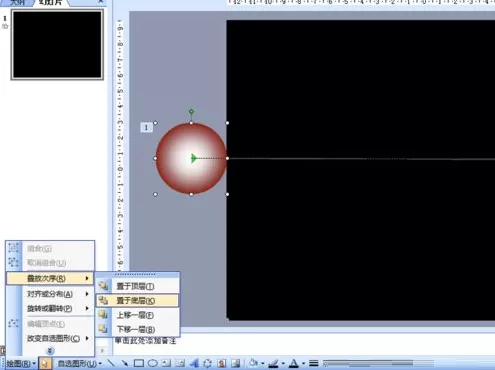Switch to the 幻灯片 slides tab
Image resolution: width=495 pixels, height=370 pixels.
pyautogui.click(x=50, y=2)
